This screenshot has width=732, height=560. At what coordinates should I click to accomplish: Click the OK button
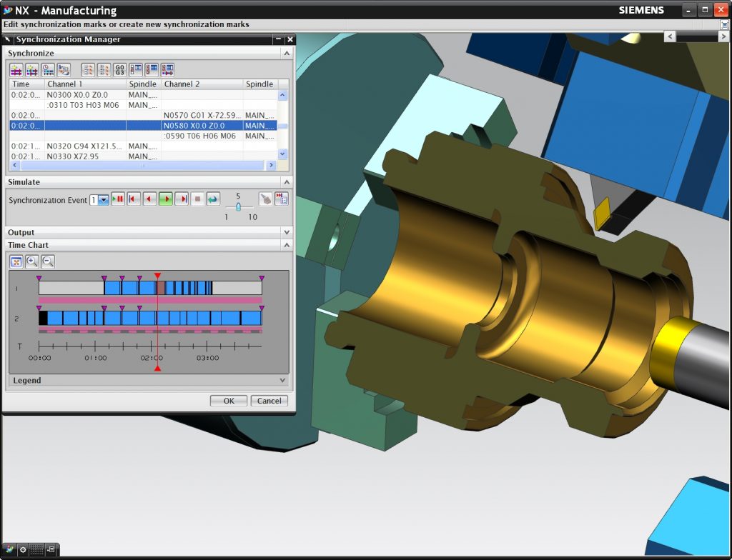pos(229,401)
